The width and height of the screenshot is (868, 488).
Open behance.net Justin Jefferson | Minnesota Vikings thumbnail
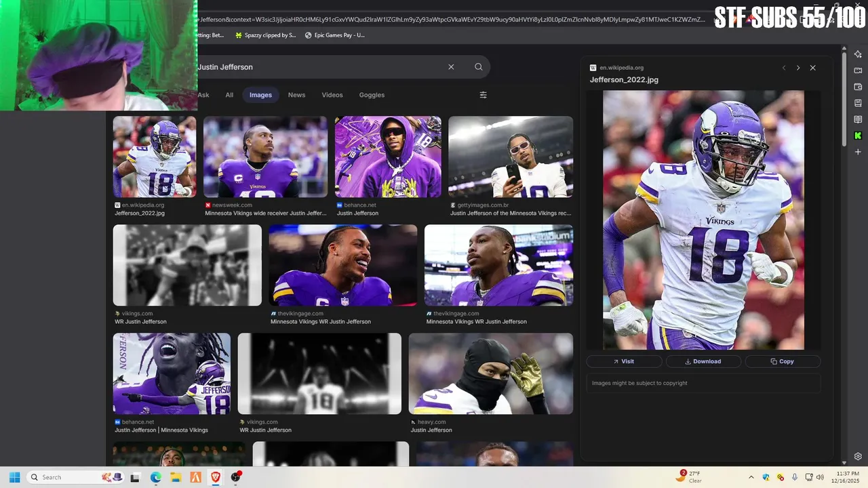coord(172,373)
